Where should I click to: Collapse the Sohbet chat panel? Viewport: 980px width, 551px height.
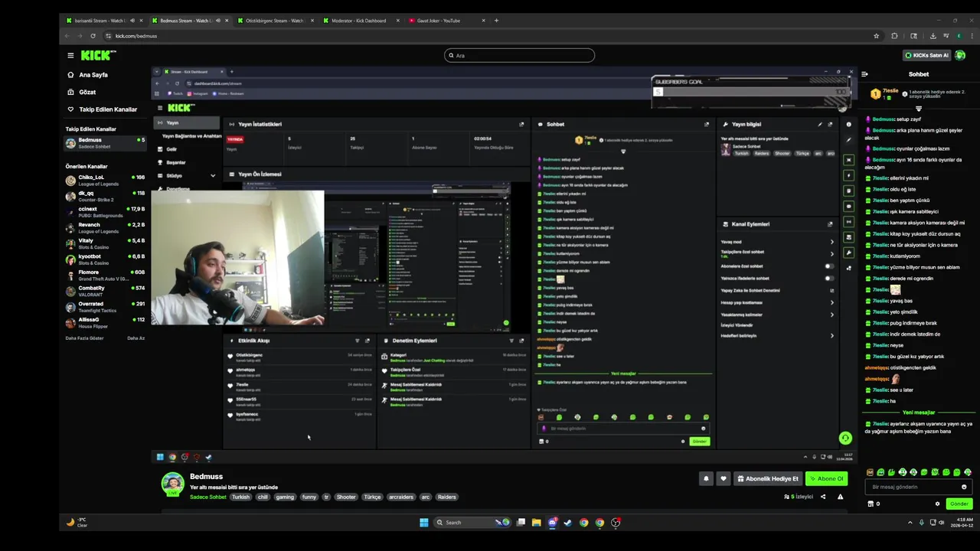[x=864, y=74]
